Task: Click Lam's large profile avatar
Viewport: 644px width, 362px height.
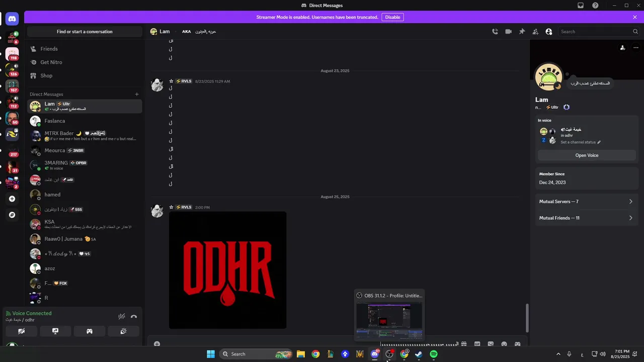Action: pos(548,76)
